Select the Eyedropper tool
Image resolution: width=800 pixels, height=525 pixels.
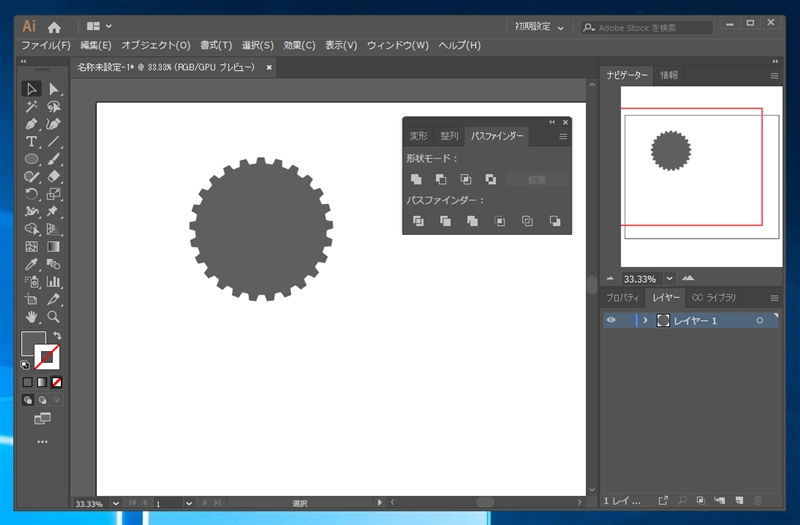(x=31, y=264)
